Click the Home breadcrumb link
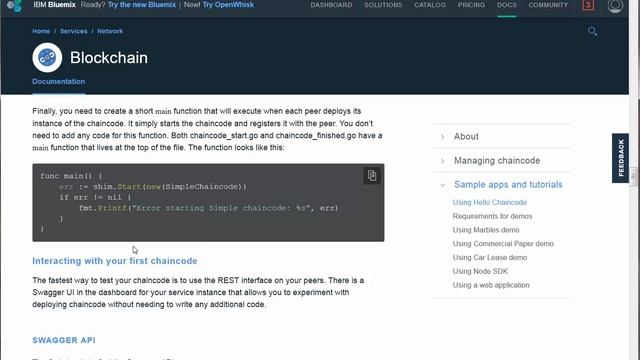 [x=41, y=31]
